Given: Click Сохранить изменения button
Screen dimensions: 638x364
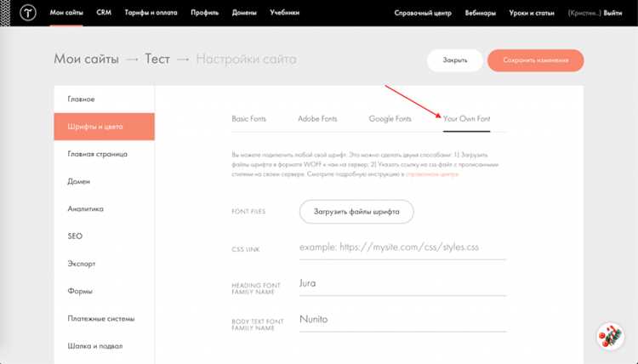Looking at the screenshot, I should pyautogui.click(x=535, y=60).
